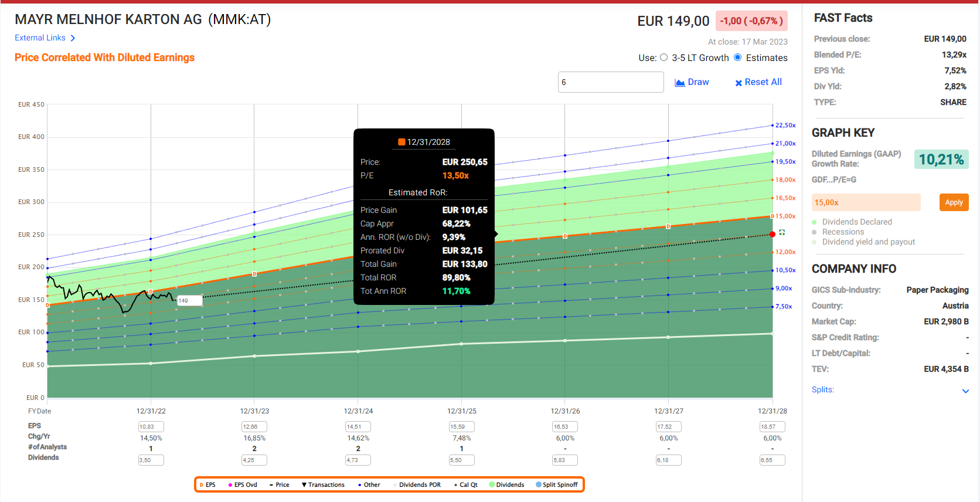980x502 pixels.
Task: Click the red dot at chart line end
Action: tap(773, 234)
